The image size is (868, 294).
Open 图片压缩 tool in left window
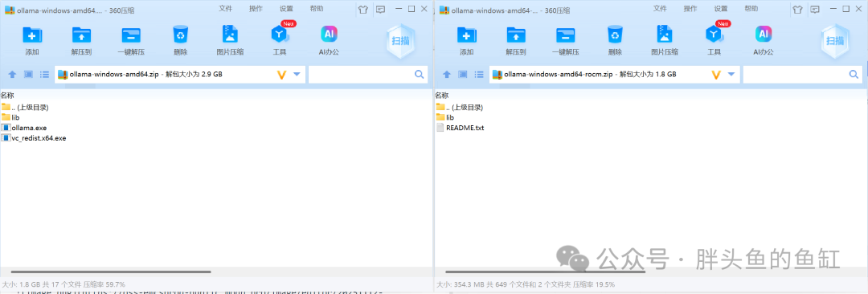(230, 35)
